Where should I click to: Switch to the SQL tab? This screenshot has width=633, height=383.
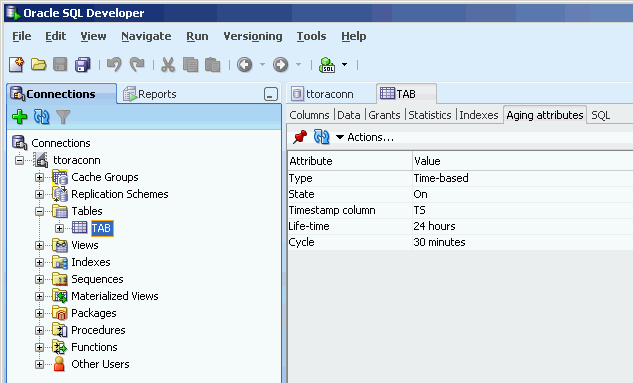[600, 115]
